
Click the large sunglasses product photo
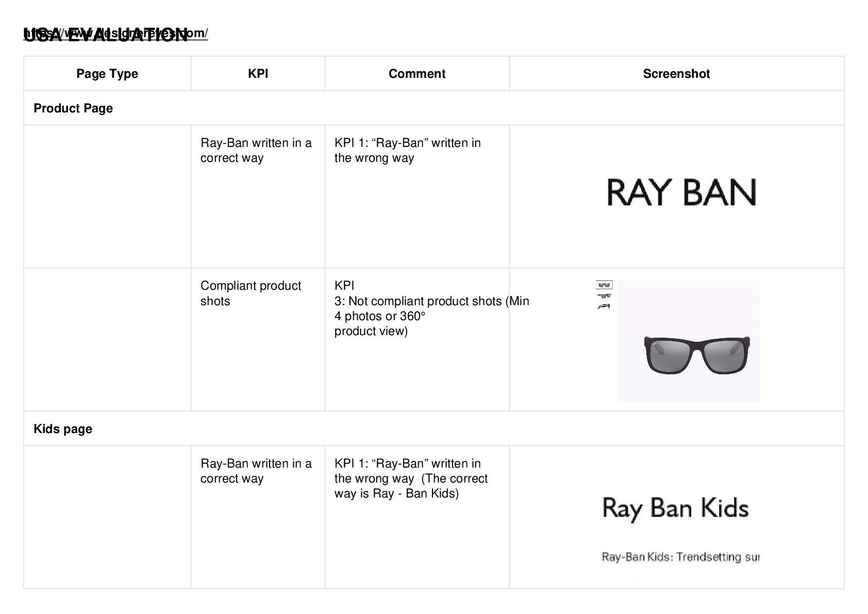pyautogui.click(x=689, y=341)
